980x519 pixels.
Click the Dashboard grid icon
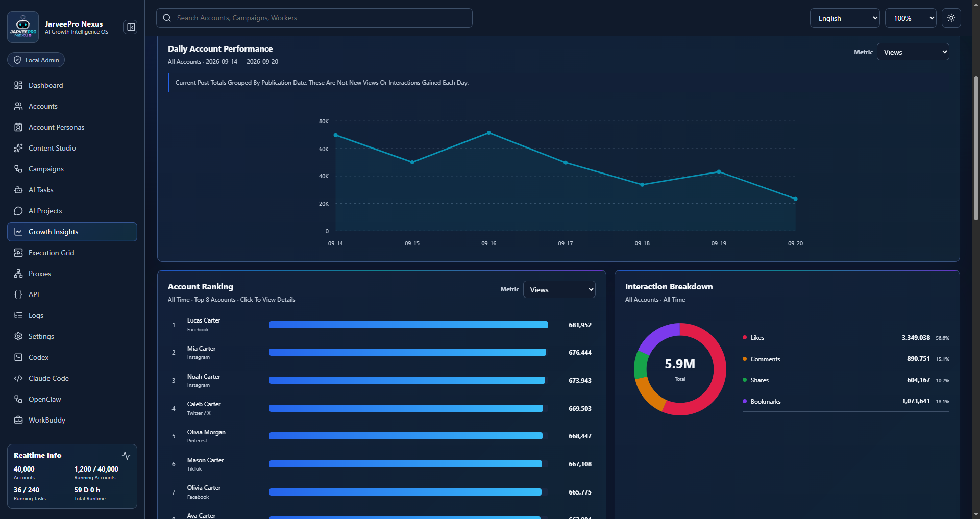(18, 85)
